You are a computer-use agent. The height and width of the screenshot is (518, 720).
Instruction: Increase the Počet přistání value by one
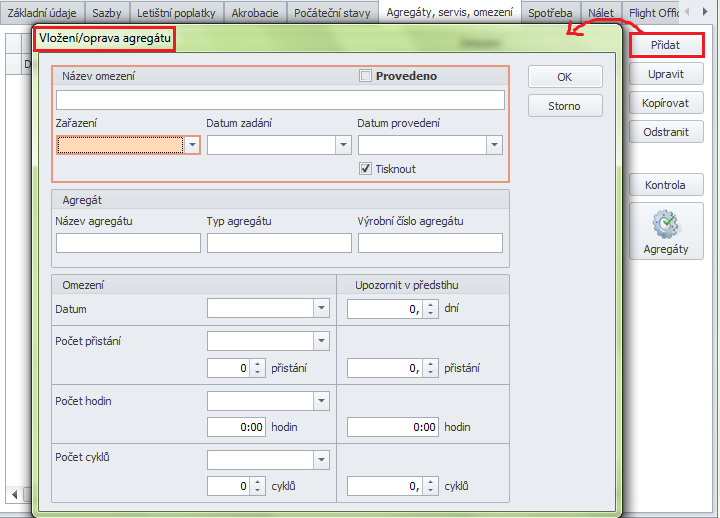point(257,364)
